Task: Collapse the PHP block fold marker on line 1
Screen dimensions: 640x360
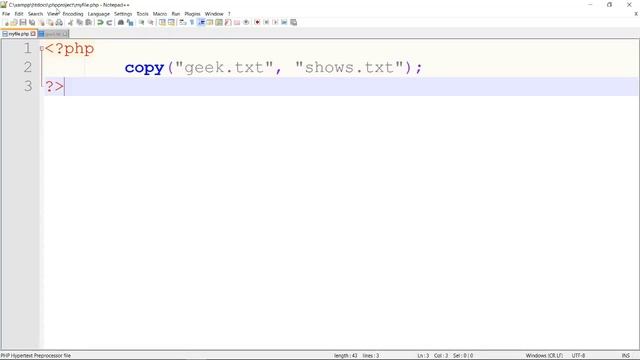Action: click(x=42, y=49)
